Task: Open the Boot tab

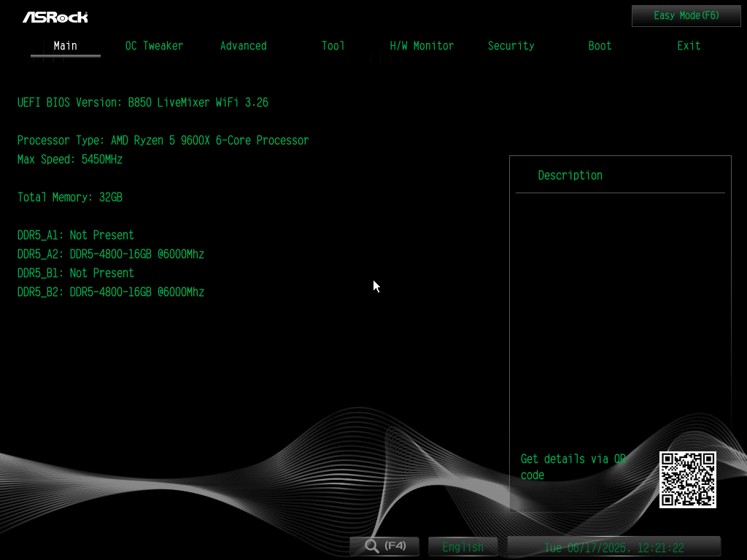Action: tap(600, 46)
